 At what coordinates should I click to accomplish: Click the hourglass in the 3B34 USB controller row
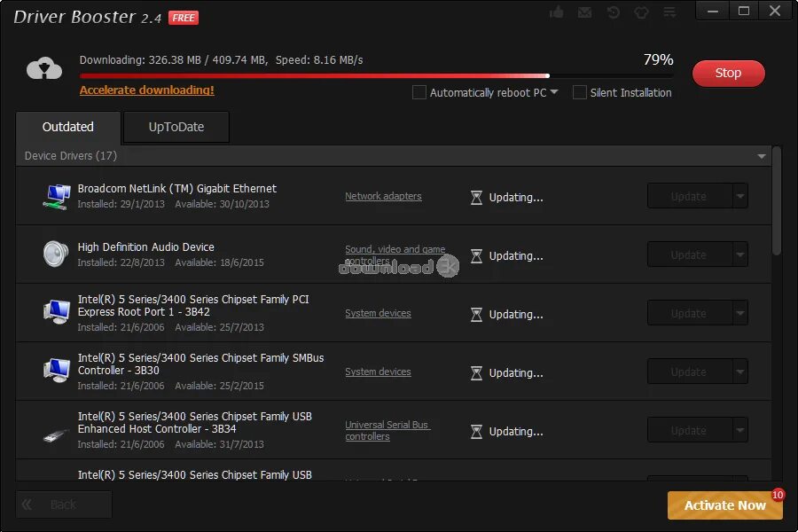tap(476, 432)
